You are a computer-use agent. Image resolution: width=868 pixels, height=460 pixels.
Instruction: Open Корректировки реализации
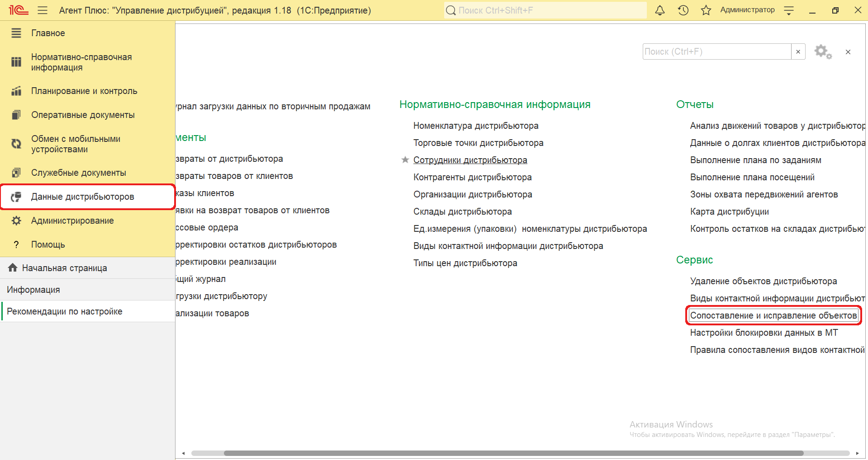(x=226, y=262)
